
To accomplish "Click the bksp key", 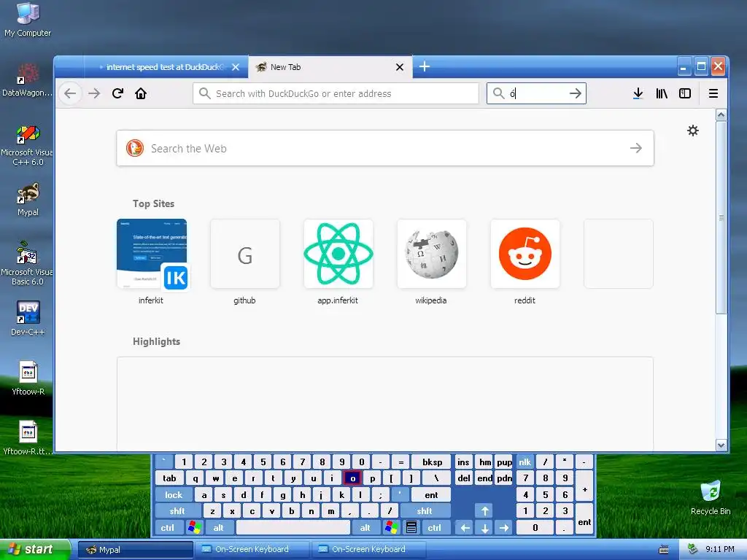I will (x=432, y=462).
